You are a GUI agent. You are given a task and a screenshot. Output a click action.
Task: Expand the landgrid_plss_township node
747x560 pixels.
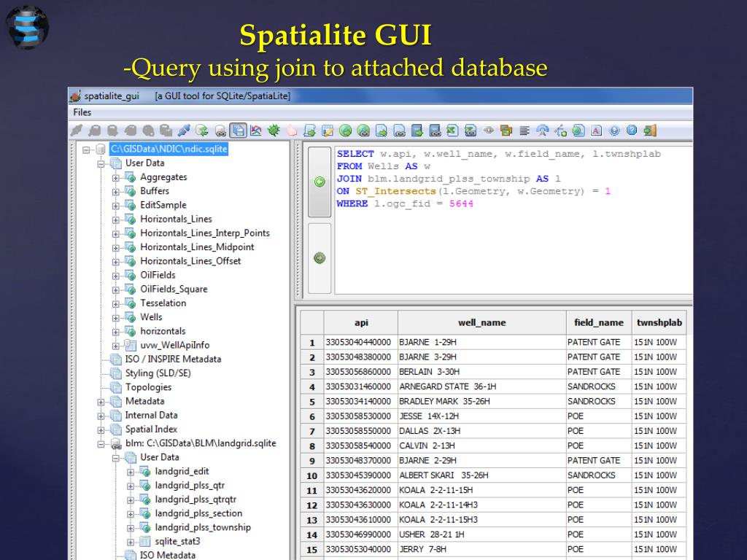point(131,528)
